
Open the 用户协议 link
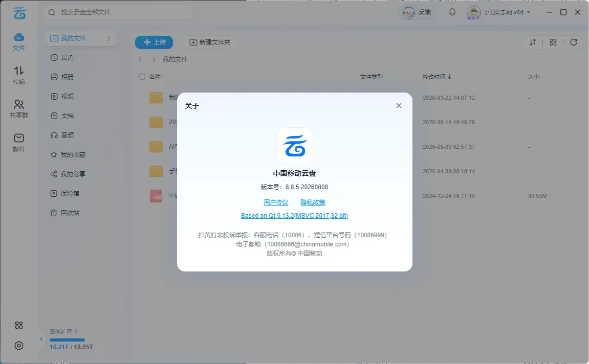coord(276,202)
